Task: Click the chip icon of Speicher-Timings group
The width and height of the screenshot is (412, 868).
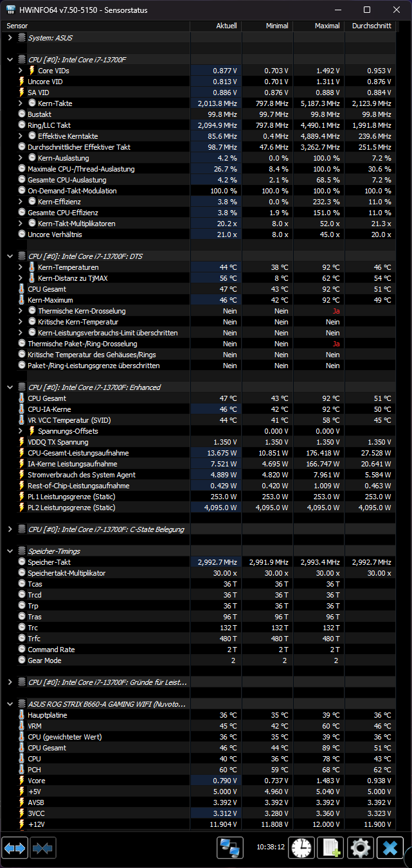Action: (22, 551)
